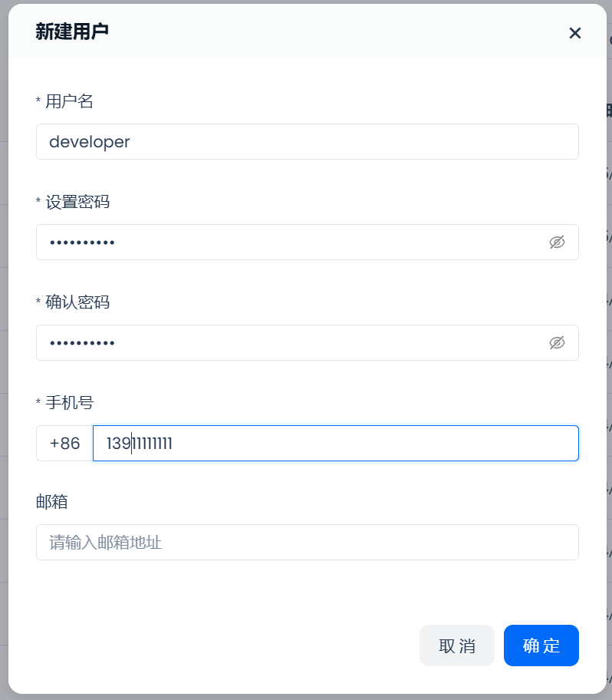Show the 设置密码 password text

tap(557, 243)
